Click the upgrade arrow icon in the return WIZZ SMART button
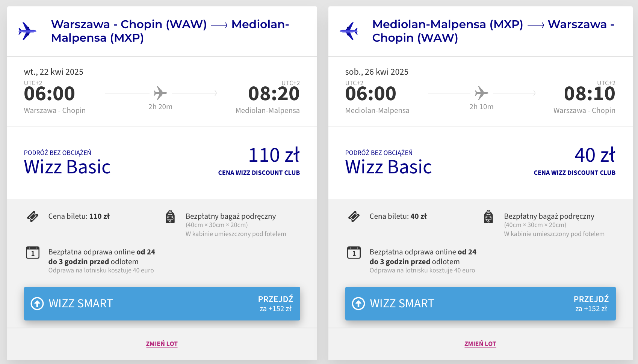 point(358,303)
